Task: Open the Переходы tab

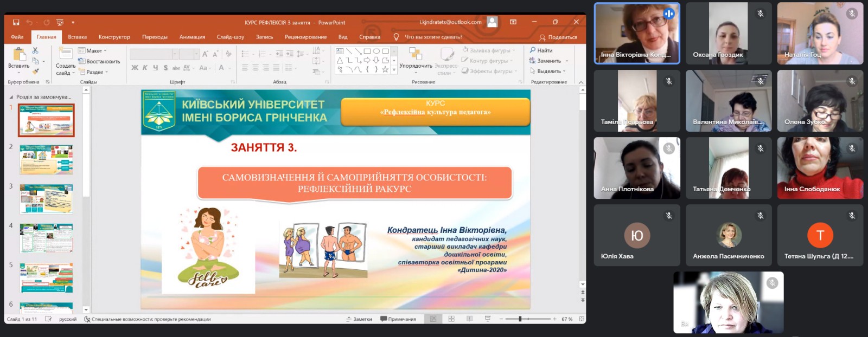Action: (155, 37)
